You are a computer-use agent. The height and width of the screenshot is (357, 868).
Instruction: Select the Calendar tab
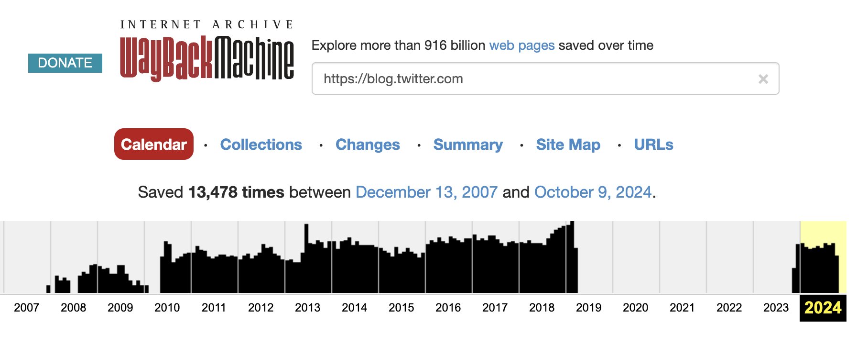pyautogui.click(x=154, y=145)
